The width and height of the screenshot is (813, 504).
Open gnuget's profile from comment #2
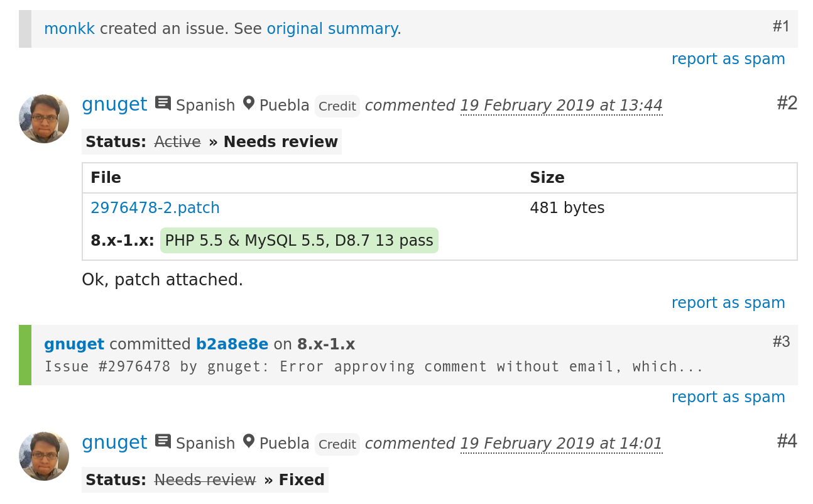click(114, 104)
